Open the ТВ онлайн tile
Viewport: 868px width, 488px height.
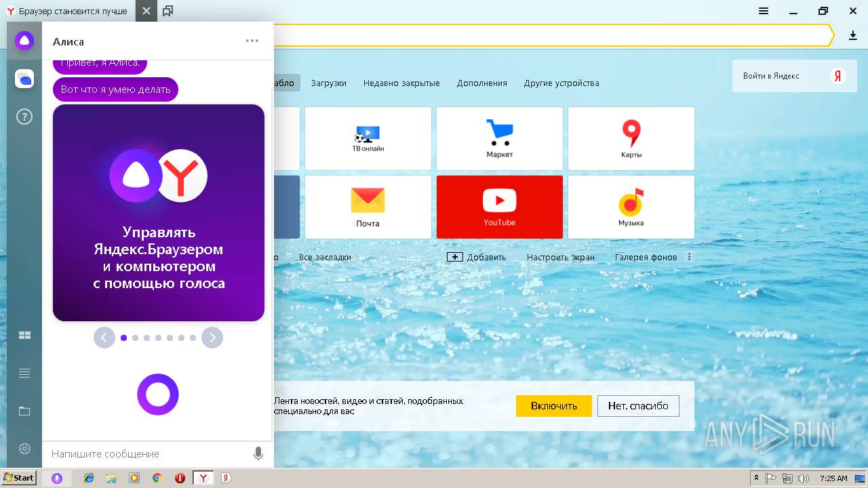pyautogui.click(x=368, y=138)
